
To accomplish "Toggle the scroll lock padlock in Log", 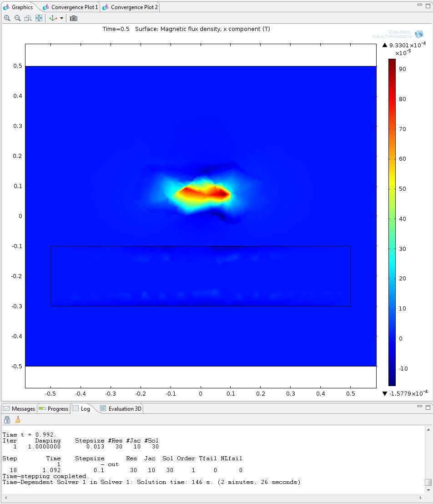I will point(7,420).
